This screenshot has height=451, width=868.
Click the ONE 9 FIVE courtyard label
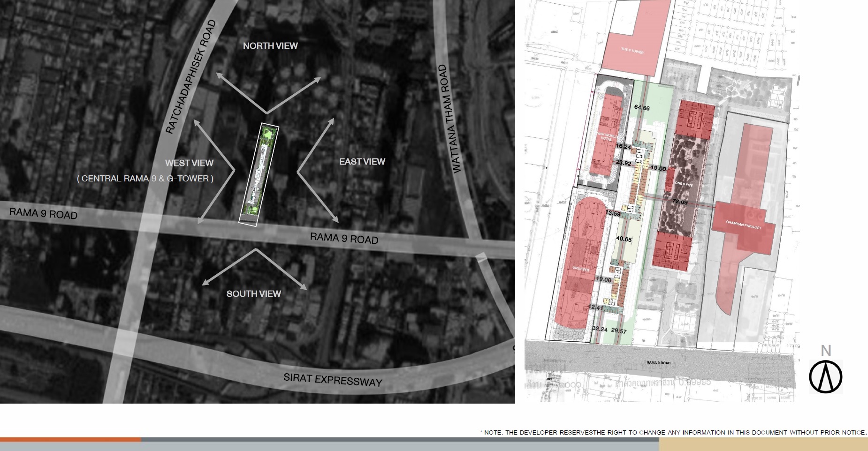pos(684,184)
